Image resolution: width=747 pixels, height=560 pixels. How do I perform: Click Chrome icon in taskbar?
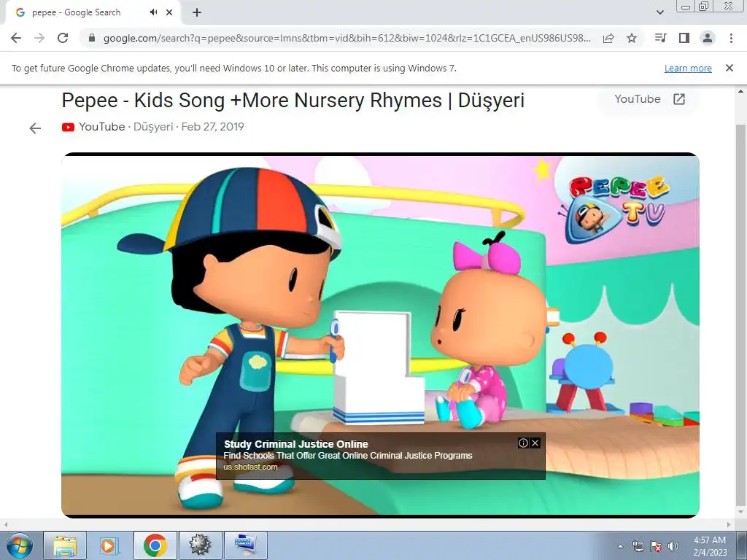(x=155, y=545)
